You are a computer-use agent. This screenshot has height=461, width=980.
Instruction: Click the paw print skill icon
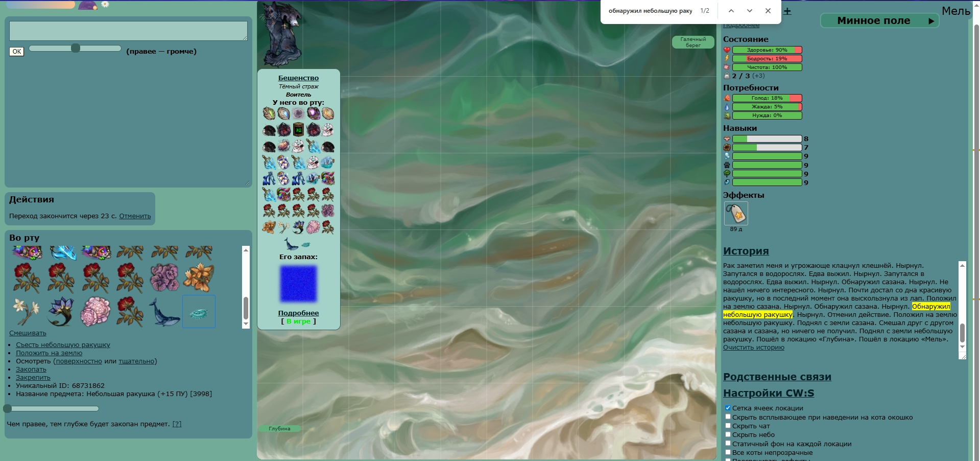point(727,165)
